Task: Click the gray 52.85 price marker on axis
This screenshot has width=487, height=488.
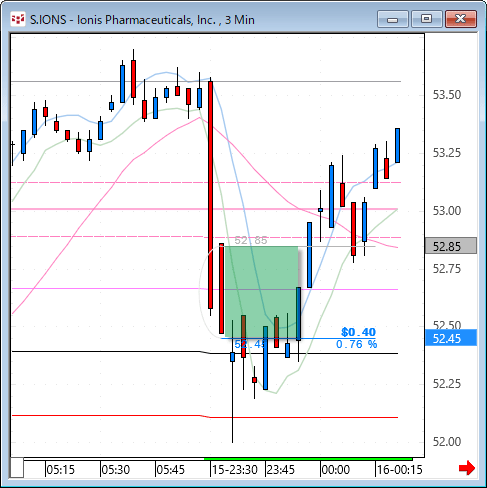Action: (x=451, y=246)
